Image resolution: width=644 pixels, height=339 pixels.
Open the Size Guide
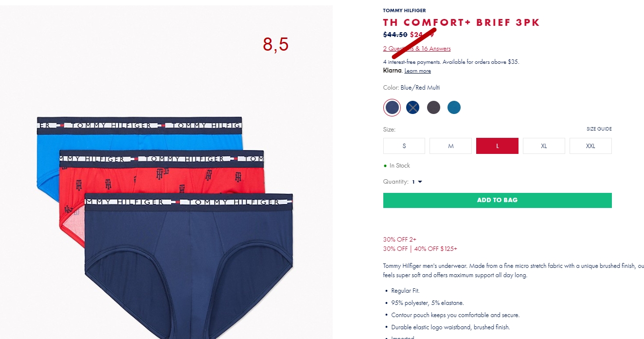(599, 129)
